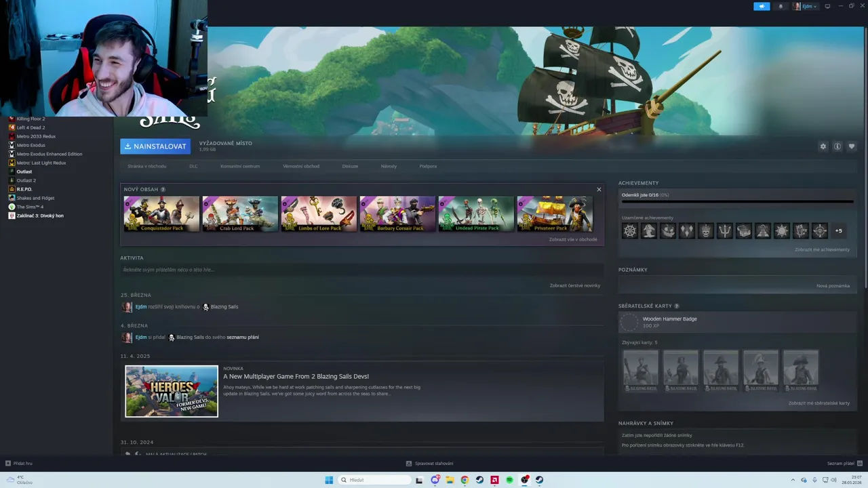The height and width of the screenshot is (488, 868).
Task: Open Návody tab
Action: [x=389, y=166]
